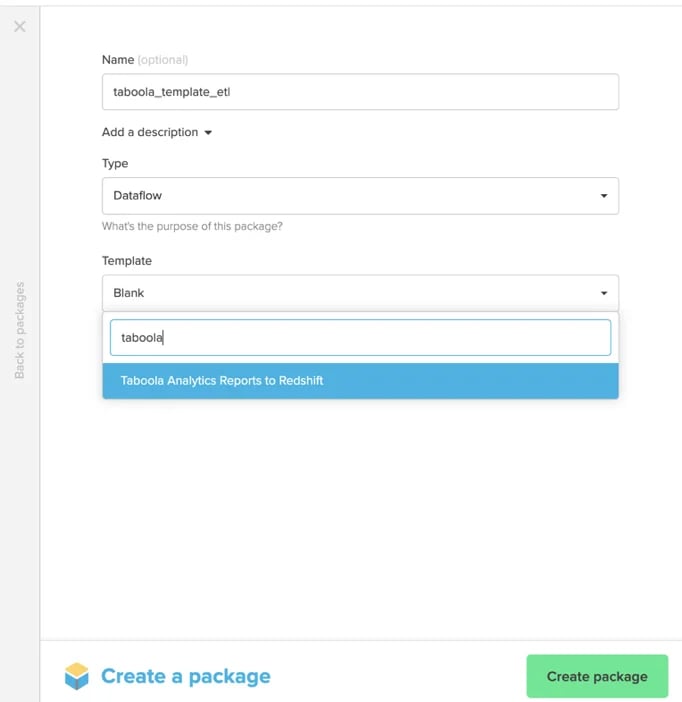The height and width of the screenshot is (702, 682).
Task: Click the Template field's caret arrow
Action: point(604,293)
